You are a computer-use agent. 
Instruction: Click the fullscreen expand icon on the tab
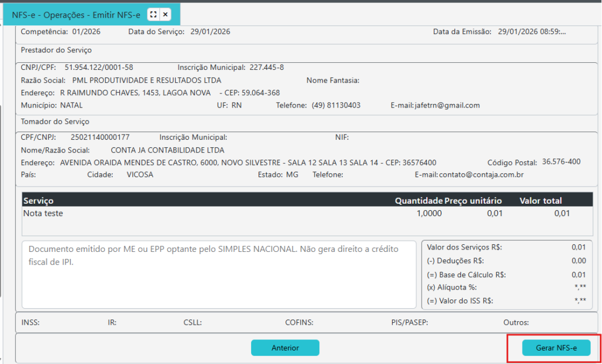pyautogui.click(x=153, y=14)
